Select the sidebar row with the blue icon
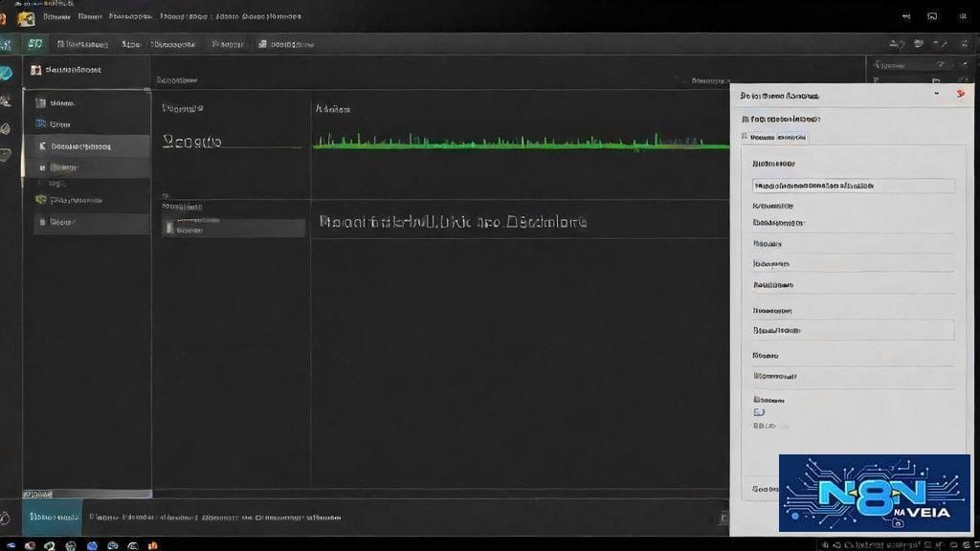 [x=87, y=124]
